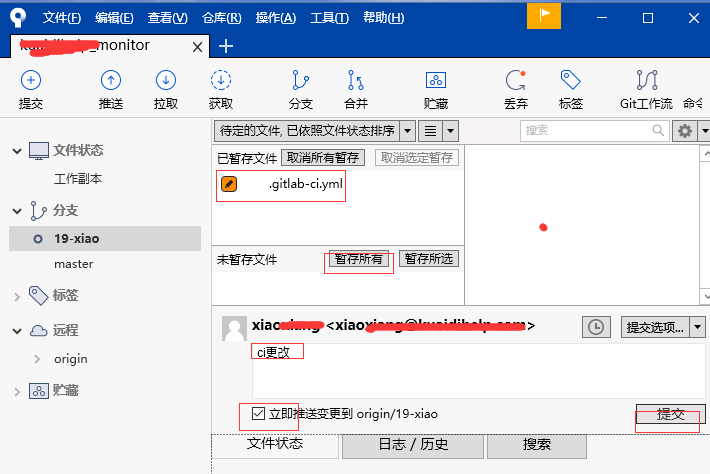Image resolution: width=710 pixels, height=474 pixels.
Task: Open the 仓库(R) menu
Action: pyautogui.click(x=221, y=18)
